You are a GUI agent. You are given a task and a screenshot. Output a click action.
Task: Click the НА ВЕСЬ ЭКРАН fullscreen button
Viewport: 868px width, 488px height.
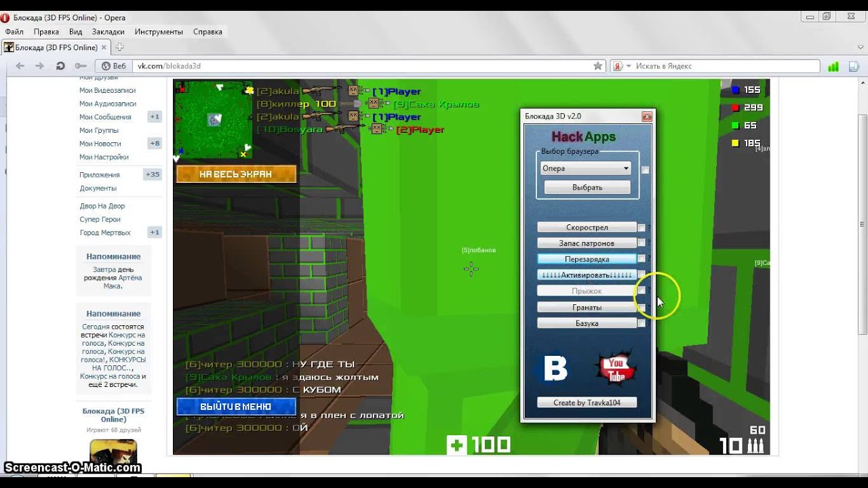point(236,174)
